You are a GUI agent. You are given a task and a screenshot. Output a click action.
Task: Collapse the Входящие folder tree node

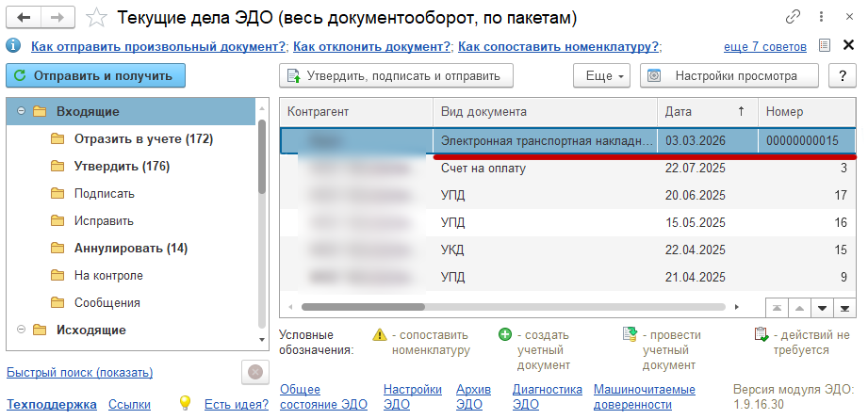[x=21, y=111]
